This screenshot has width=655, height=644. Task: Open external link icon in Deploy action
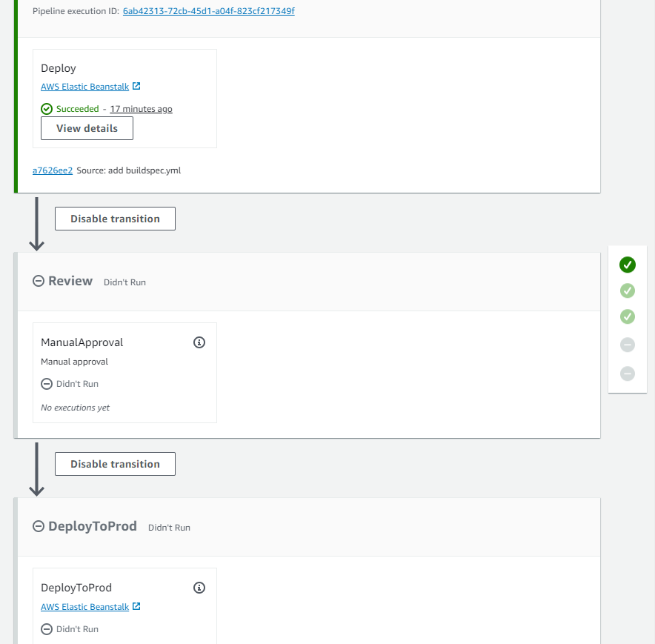pyautogui.click(x=136, y=87)
